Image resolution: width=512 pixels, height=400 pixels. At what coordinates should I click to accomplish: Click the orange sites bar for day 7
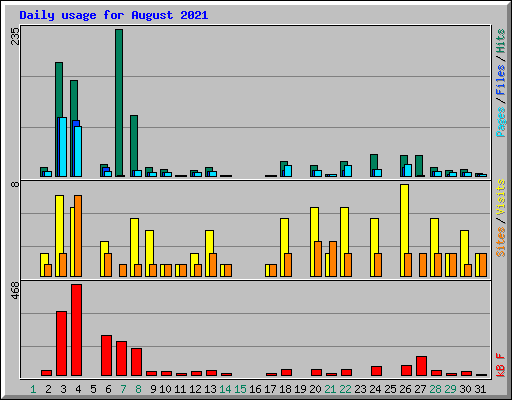(x=123, y=271)
